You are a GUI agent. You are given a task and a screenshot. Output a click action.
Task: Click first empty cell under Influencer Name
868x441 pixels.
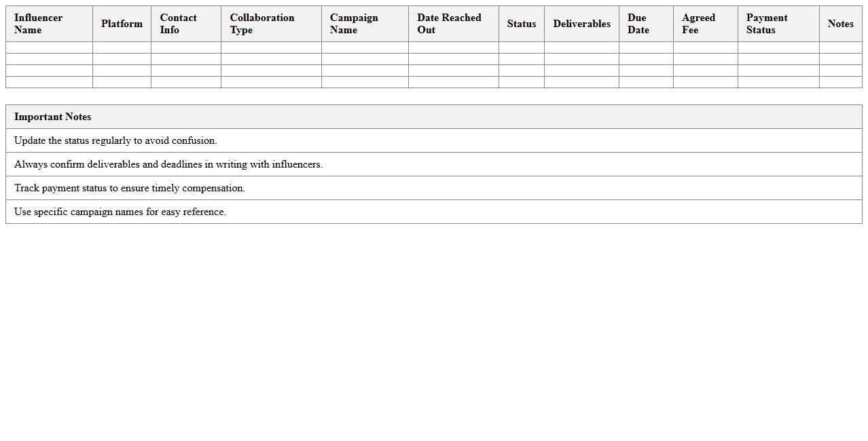pyautogui.click(x=49, y=47)
